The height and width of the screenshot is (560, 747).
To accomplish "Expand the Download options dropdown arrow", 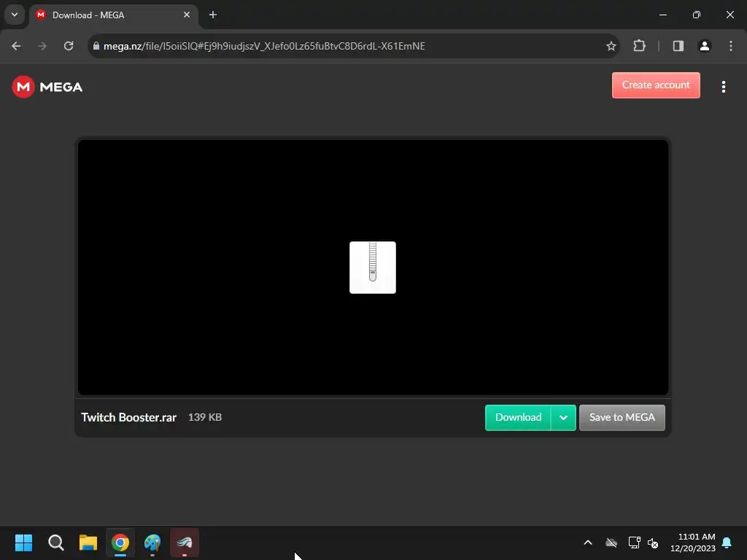I will (x=564, y=418).
